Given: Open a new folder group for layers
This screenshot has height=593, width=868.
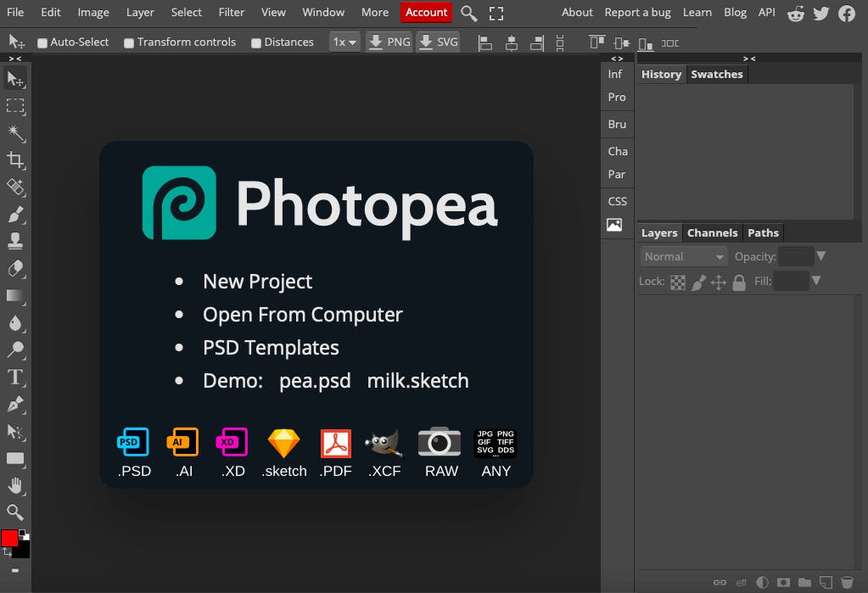Looking at the screenshot, I should click(804, 583).
